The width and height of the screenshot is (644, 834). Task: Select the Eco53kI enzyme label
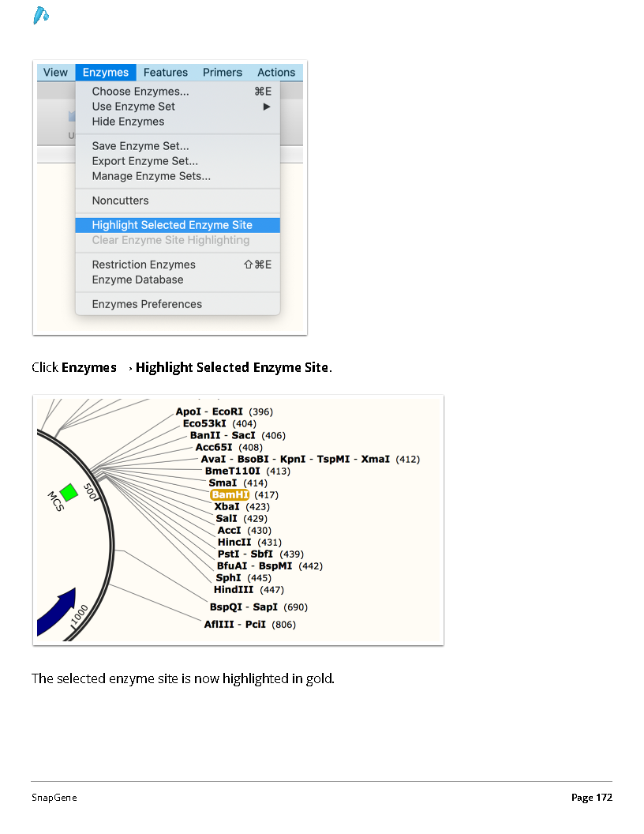pos(204,423)
